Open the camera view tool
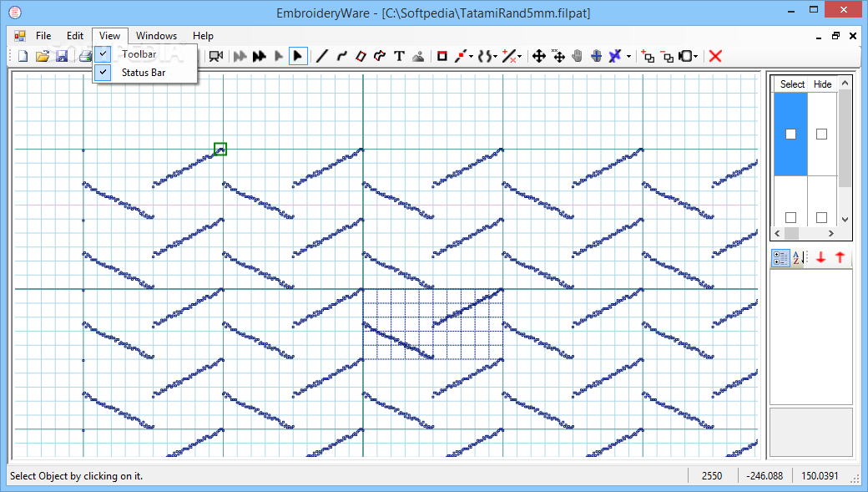Image resolution: width=868 pixels, height=492 pixels. pyautogui.click(x=216, y=56)
